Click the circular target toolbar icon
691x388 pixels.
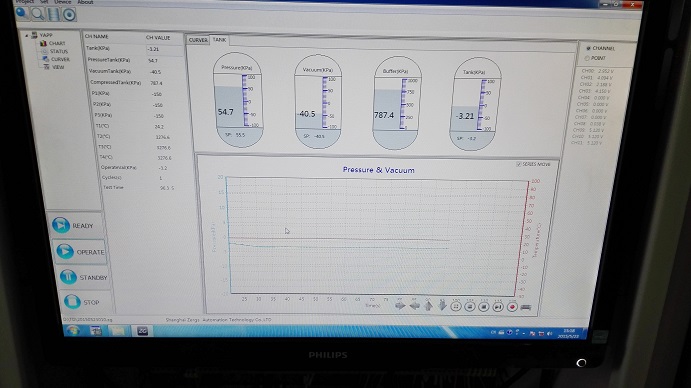coord(69,15)
